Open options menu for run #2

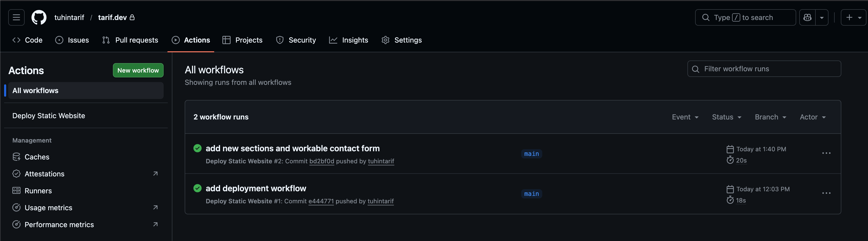pyautogui.click(x=826, y=153)
